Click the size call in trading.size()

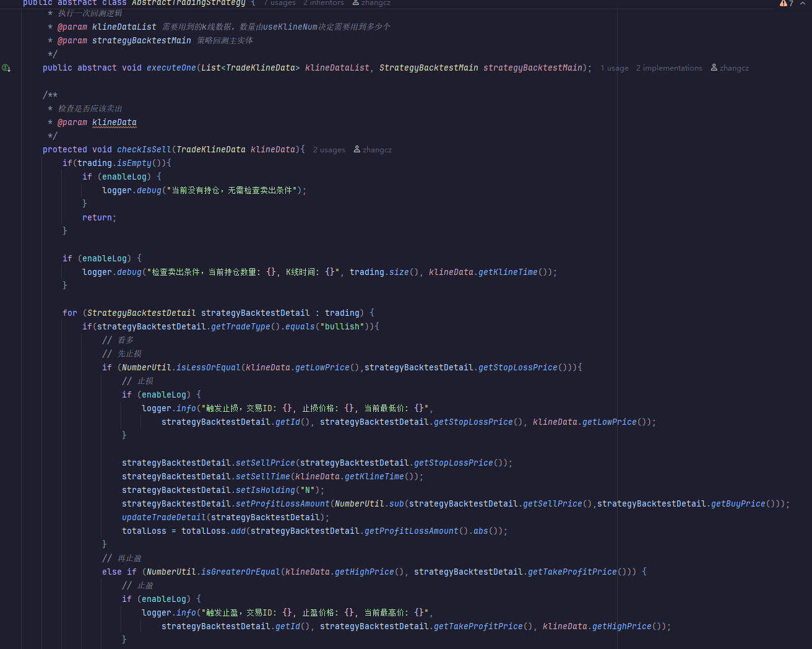pos(399,272)
